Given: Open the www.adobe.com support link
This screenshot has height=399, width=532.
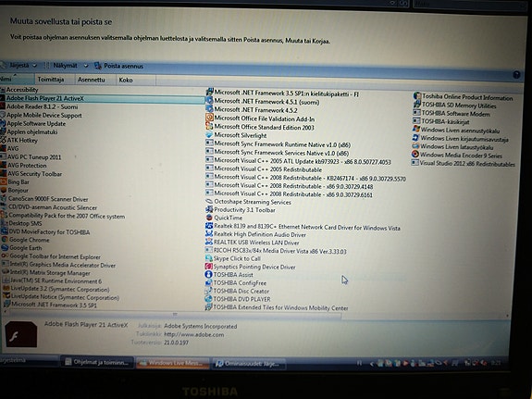Looking at the screenshot, I should (x=193, y=334).
